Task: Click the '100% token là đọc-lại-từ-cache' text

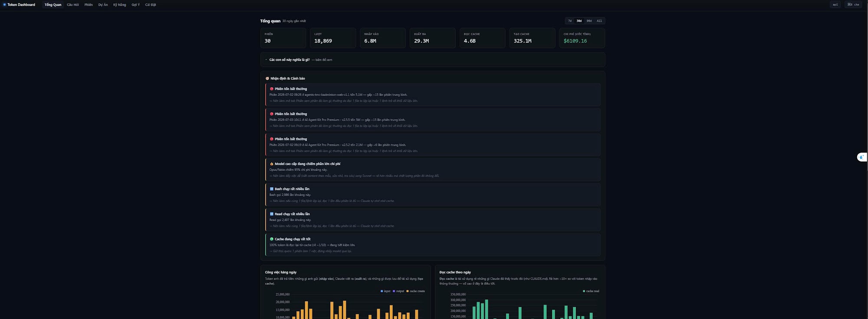Action: click(312, 245)
